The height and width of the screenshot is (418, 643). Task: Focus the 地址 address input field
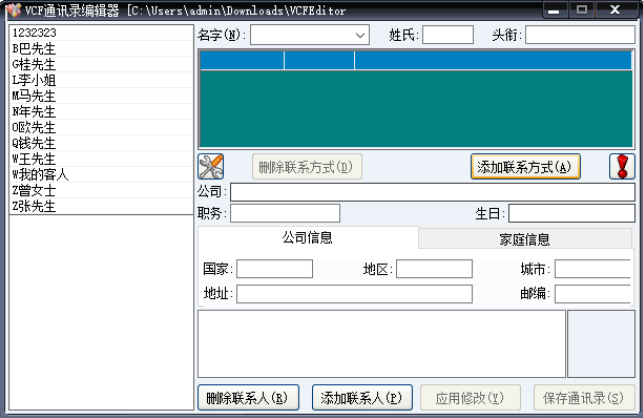(354, 294)
